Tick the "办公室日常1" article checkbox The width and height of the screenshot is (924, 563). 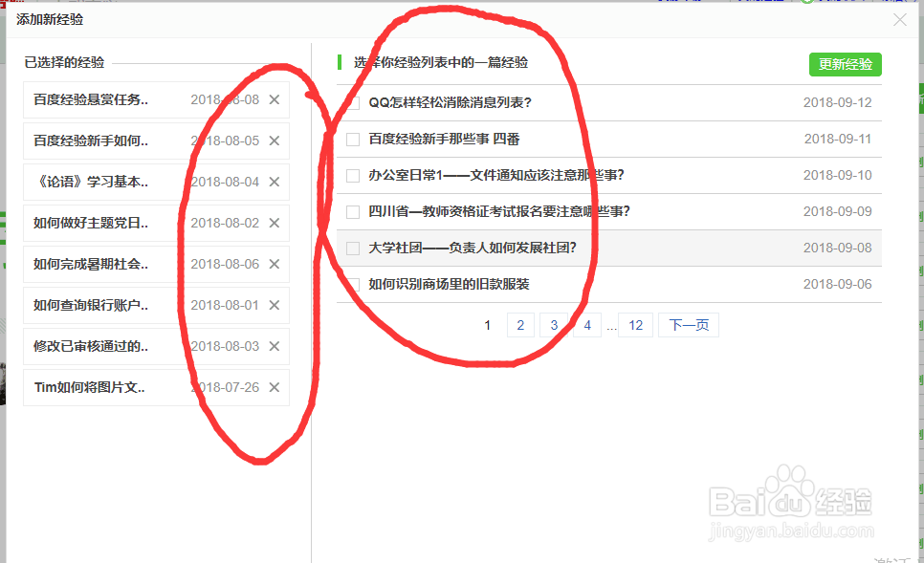coord(352,175)
